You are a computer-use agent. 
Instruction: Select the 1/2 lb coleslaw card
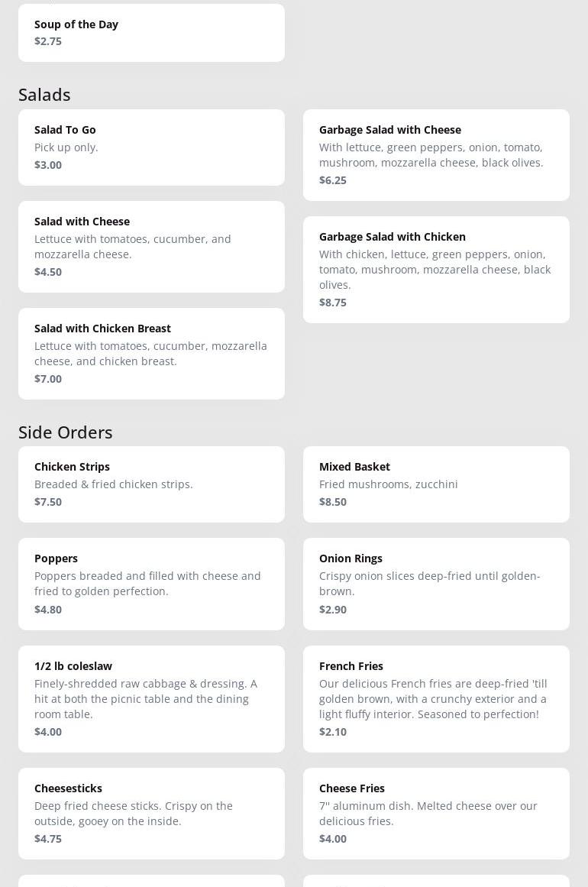(x=151, y=698)
